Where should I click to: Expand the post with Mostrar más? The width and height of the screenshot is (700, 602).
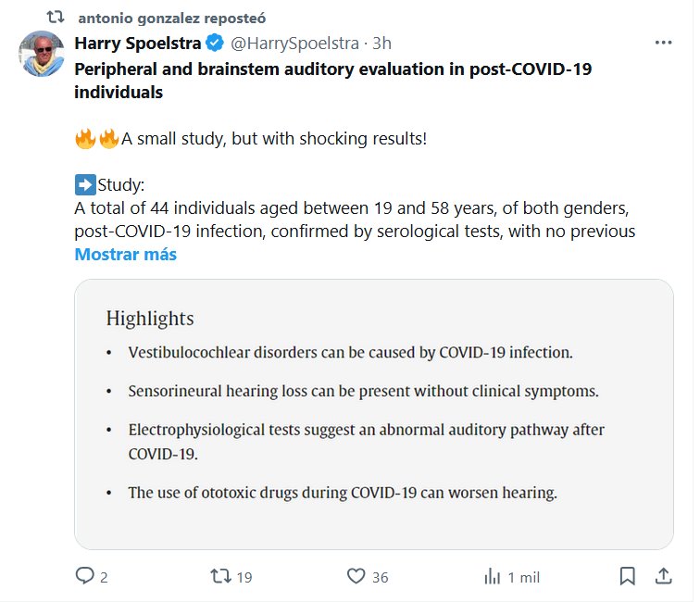pos(125,254)
